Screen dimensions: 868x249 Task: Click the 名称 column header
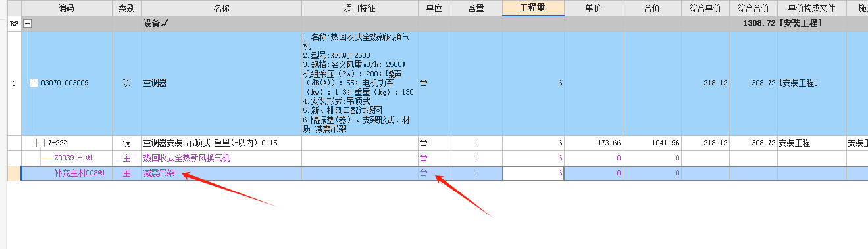point(221,8)
